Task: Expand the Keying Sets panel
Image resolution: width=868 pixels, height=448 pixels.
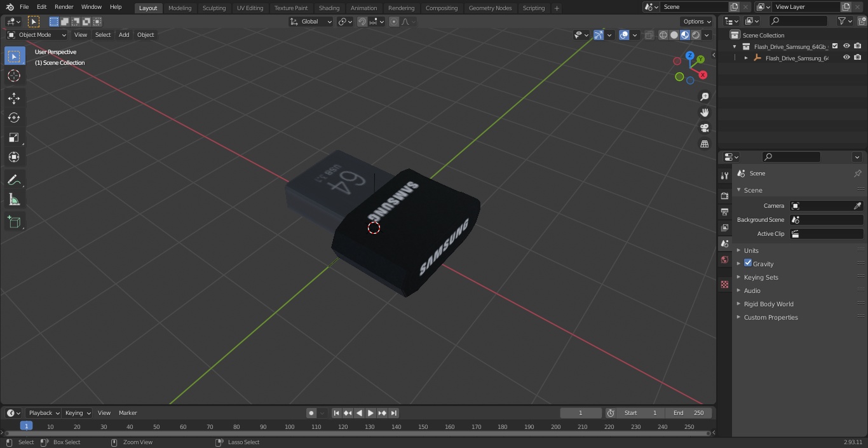Action: (761, 277)
